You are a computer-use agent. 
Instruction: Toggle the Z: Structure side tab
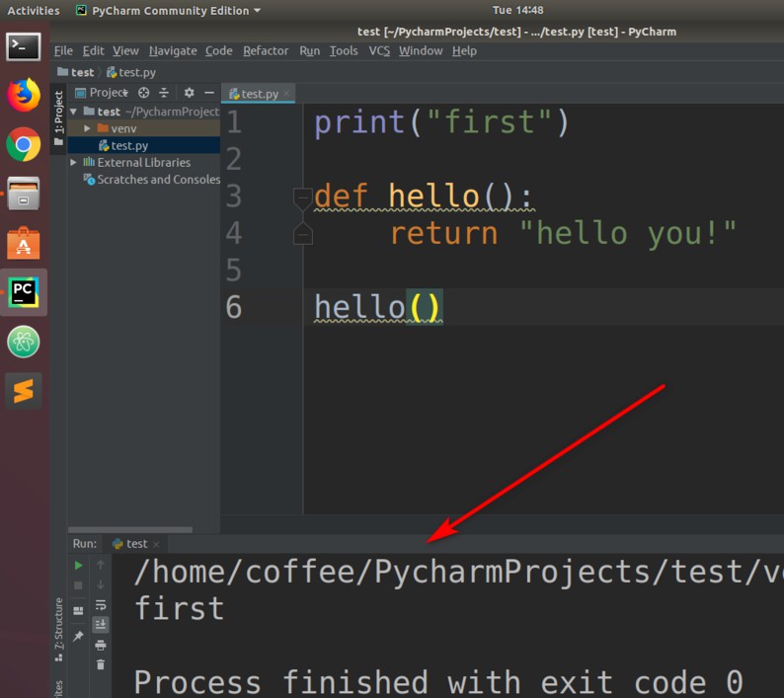pos(58,630)
